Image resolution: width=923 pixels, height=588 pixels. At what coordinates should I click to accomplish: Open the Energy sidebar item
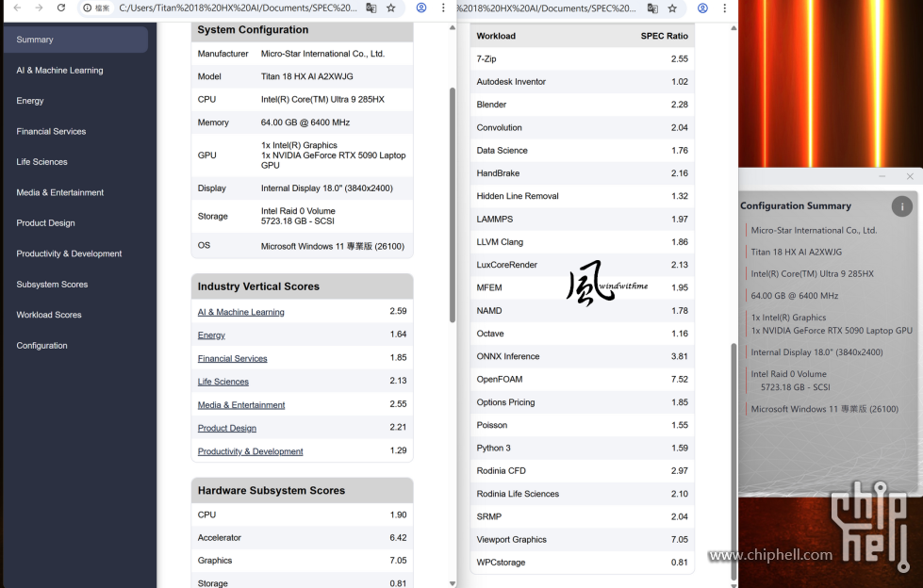(30, 101)
